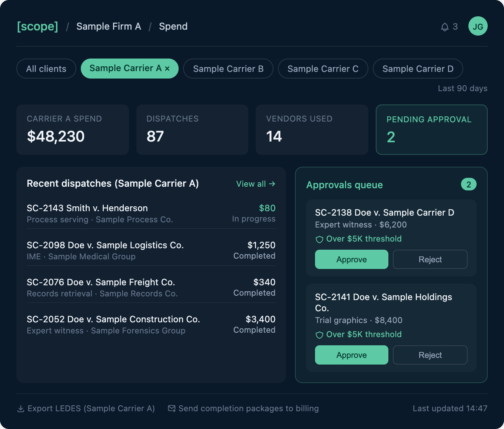Remove the Sample Carrier A filter with x
This screenshot has width=504, height=429.
tap(167, 69)
